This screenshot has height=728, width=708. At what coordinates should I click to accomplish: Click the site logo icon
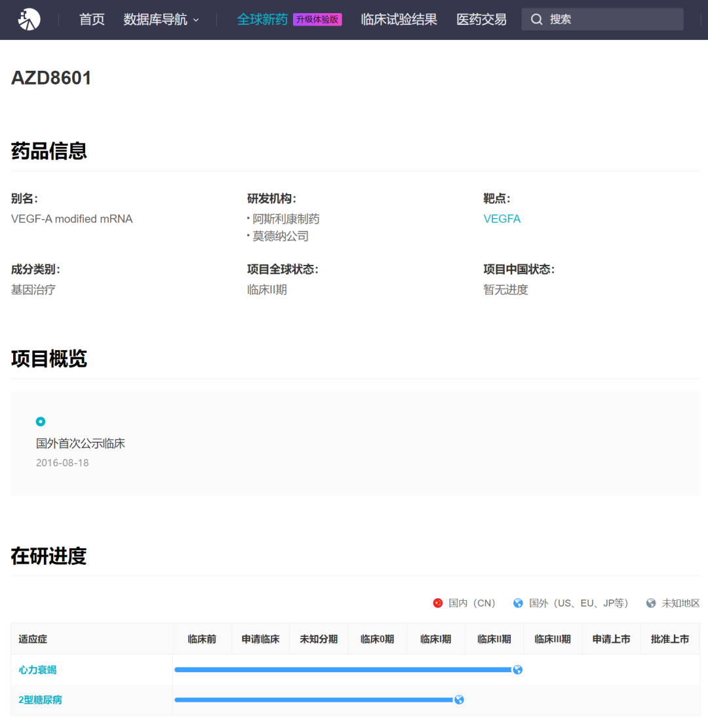(x=29, y=20)
